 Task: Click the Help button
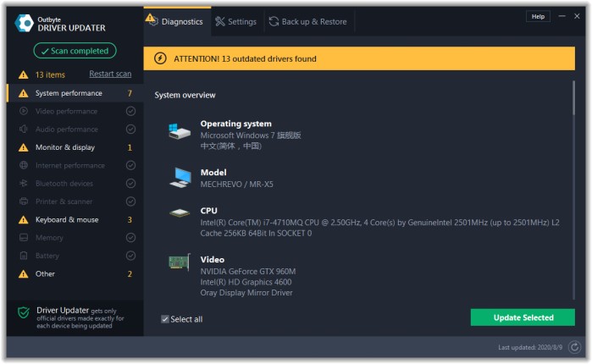click(538, 17)
